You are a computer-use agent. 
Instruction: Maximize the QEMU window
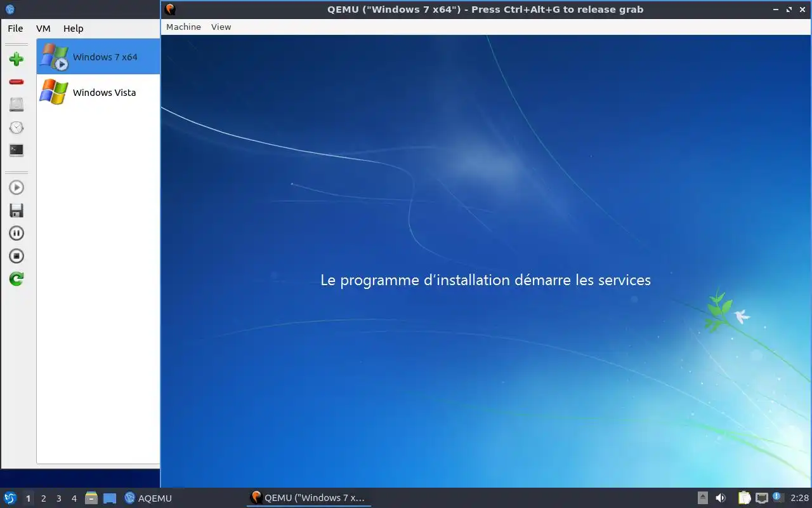(789, 10)
